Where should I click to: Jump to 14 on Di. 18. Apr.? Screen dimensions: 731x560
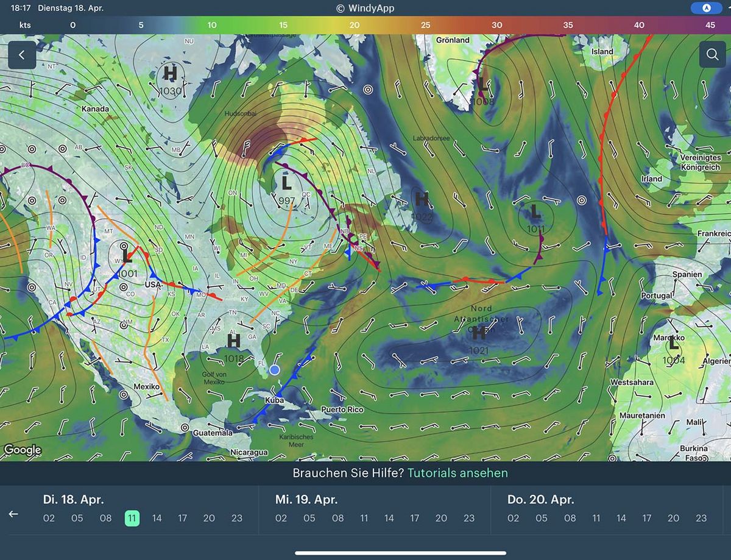[x=157, y=519]
